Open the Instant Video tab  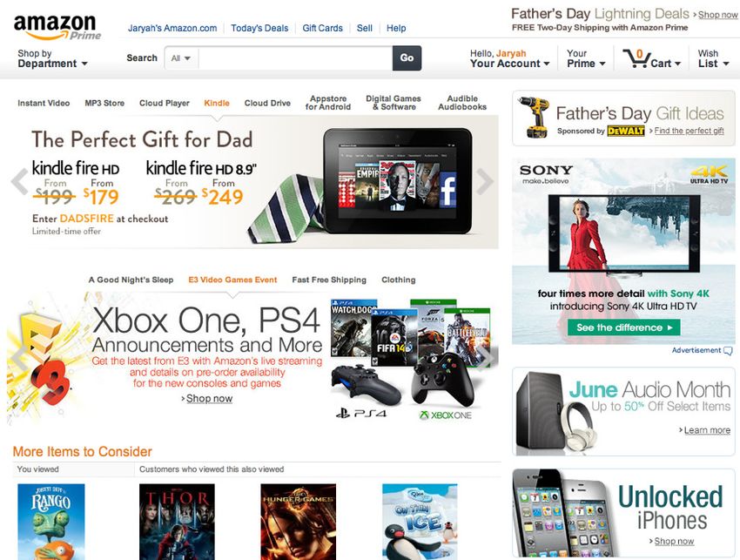tap(44, 103)
